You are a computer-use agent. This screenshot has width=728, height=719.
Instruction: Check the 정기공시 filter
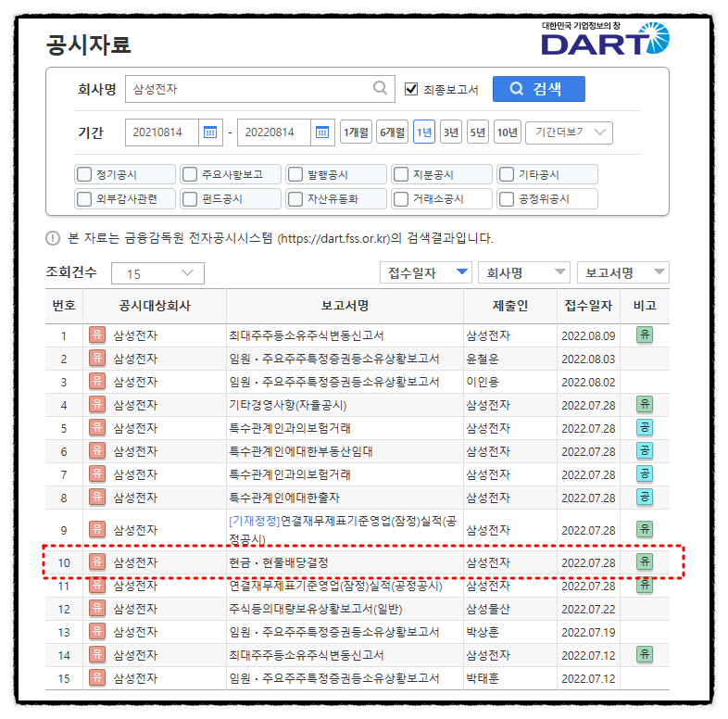84,174
